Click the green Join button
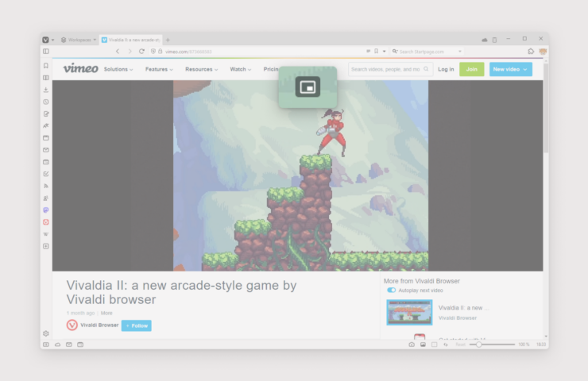The width and height of the screenshot is (588, 381). 471,69
